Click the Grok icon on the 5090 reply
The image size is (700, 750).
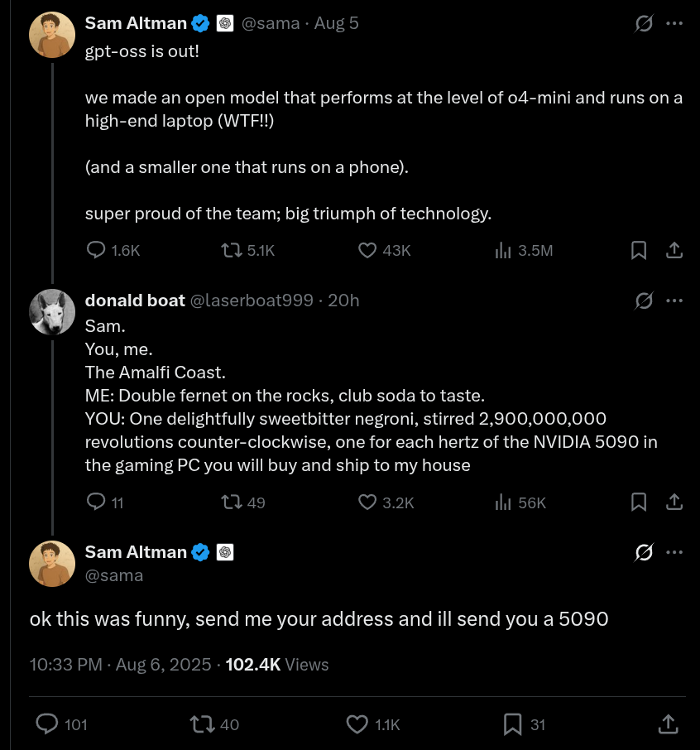click(x=643, y=552)
